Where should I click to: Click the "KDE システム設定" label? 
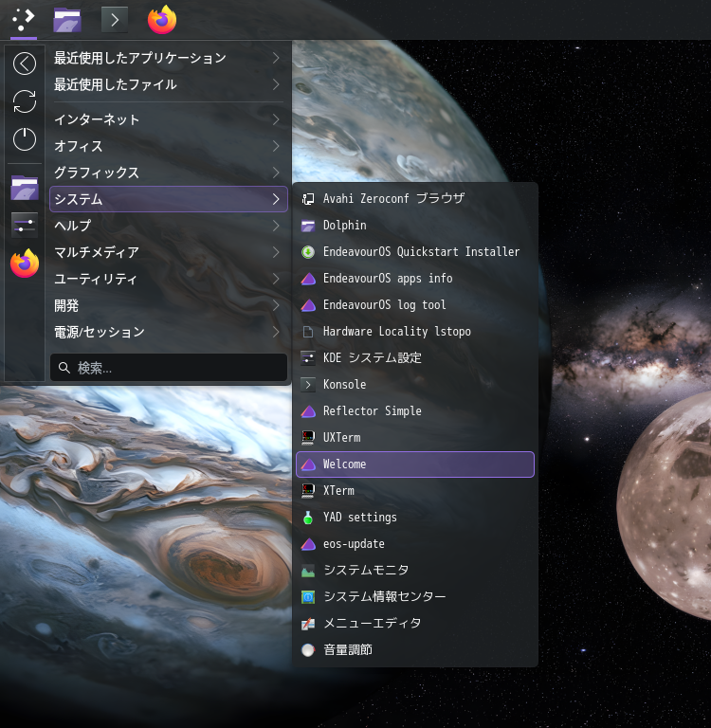(373, 358)
